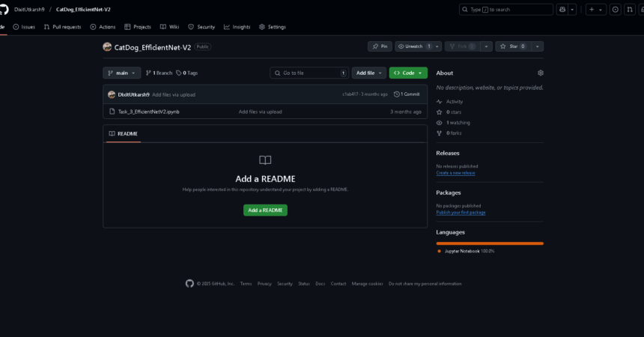The image size is (644, 337).
Task: Switch to the Pull requests tab
Action: (62, 27)
